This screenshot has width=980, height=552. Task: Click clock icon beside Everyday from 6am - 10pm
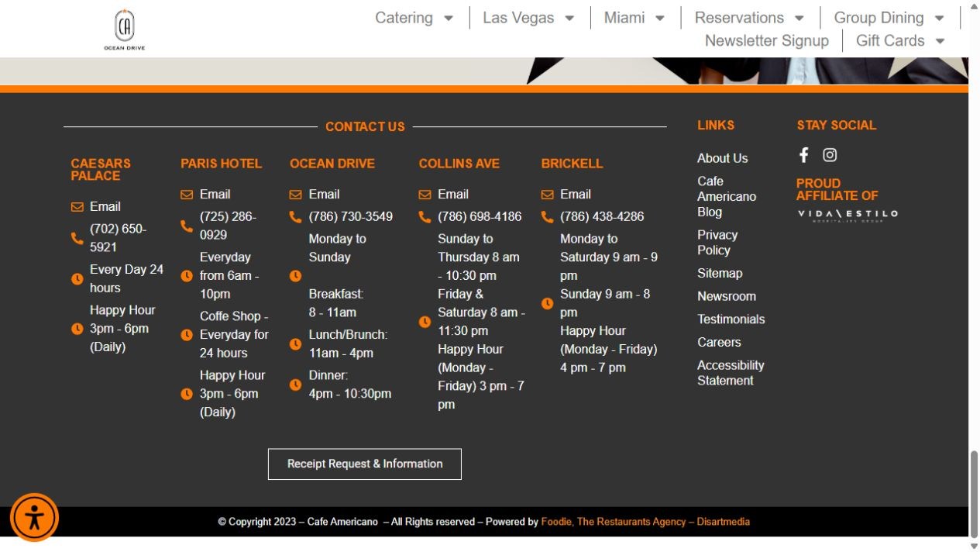tap(187, 276)
